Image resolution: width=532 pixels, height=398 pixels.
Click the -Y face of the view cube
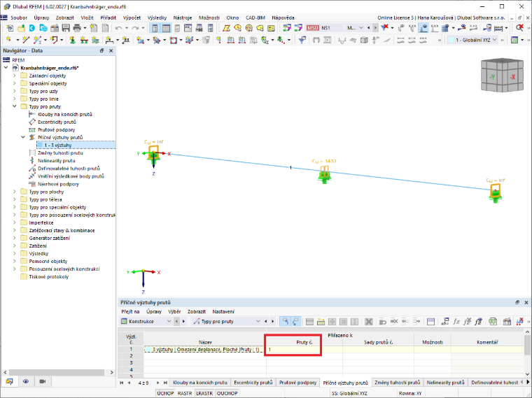492,77
